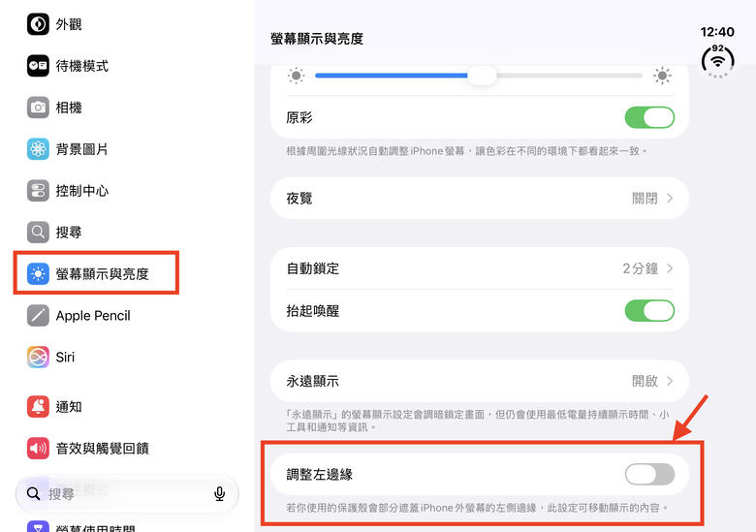The image size is (756, 532).
Task: Tap the bright sun icon right of slider
Action: pyautogui.click(x=662, y=76)
